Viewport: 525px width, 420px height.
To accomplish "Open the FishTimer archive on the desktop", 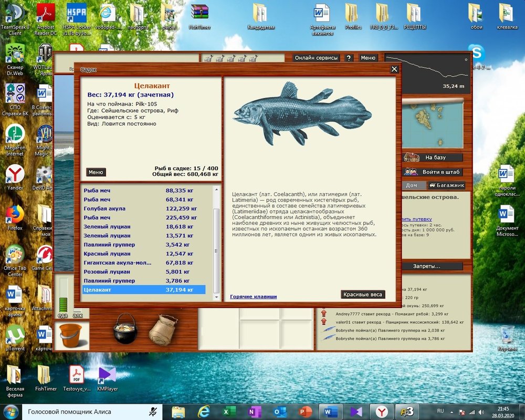I will coord(199,16).
